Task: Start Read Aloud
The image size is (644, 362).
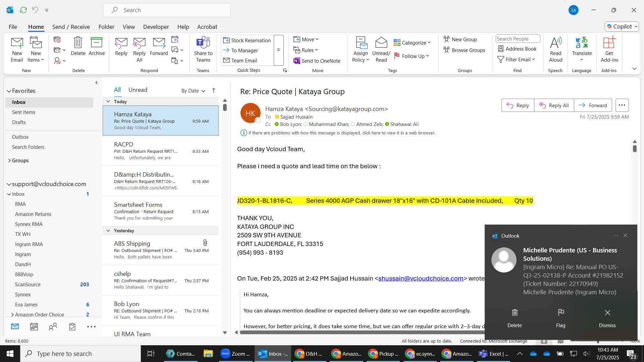Action: pyautogui.click(x=555, y=50)
